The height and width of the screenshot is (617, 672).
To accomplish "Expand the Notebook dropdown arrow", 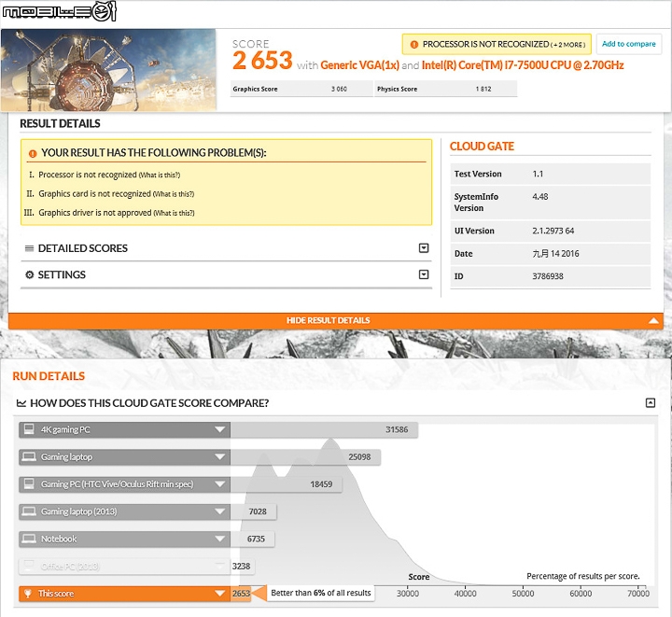I will click(x=220, y=539).
